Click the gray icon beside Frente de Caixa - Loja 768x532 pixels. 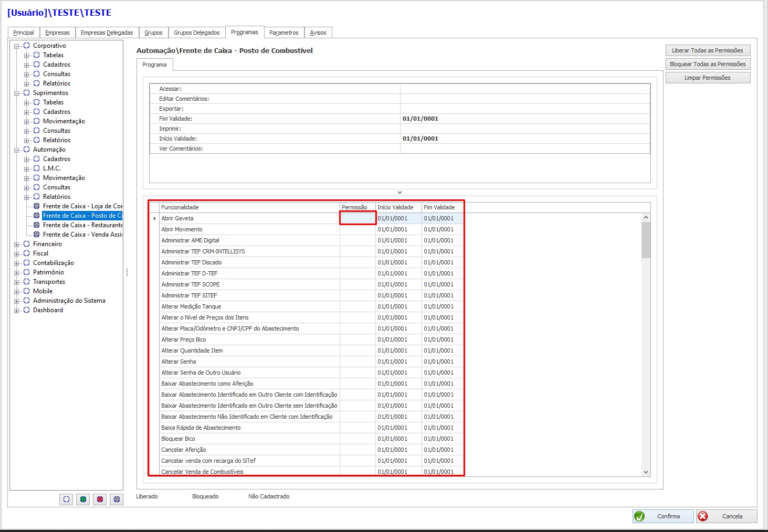[x=37, y=206]
